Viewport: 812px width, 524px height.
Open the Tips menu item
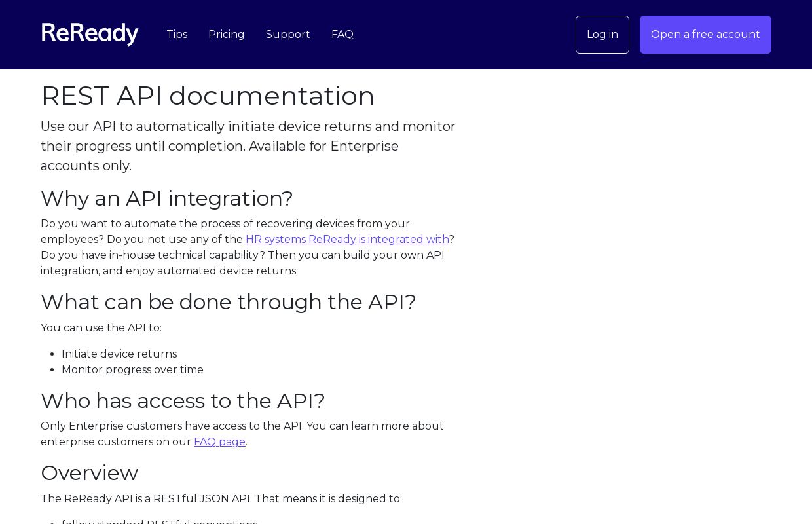[177, 35]
